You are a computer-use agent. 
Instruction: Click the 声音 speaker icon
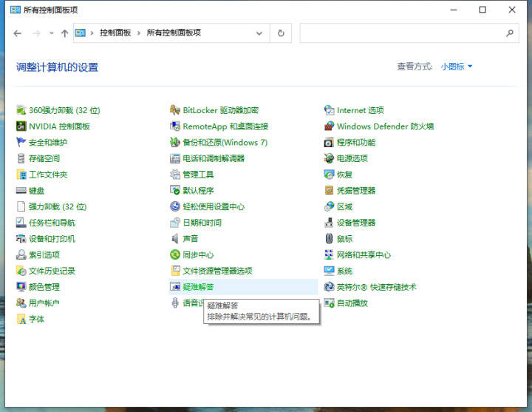(x=174, y=239)
